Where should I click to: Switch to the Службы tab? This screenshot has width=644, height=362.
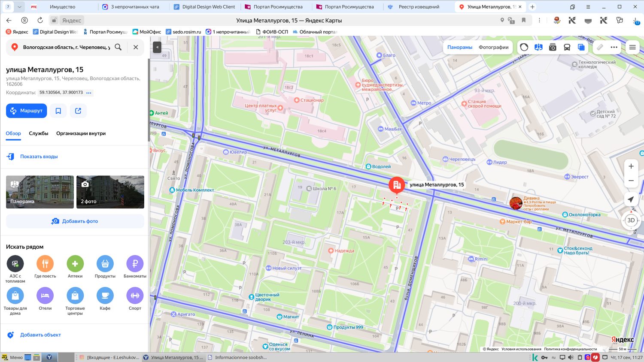[39, 133]
